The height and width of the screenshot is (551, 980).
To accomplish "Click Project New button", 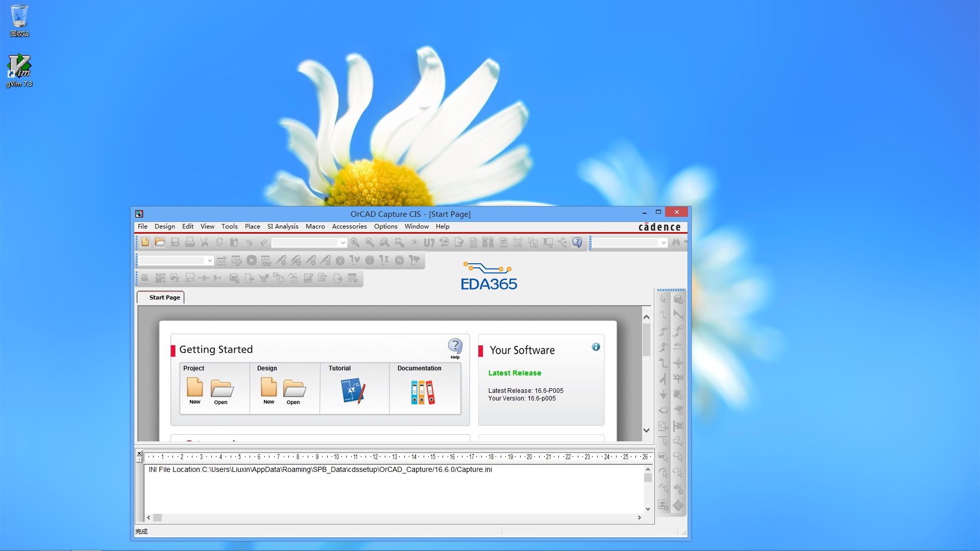I will (194, 391).
